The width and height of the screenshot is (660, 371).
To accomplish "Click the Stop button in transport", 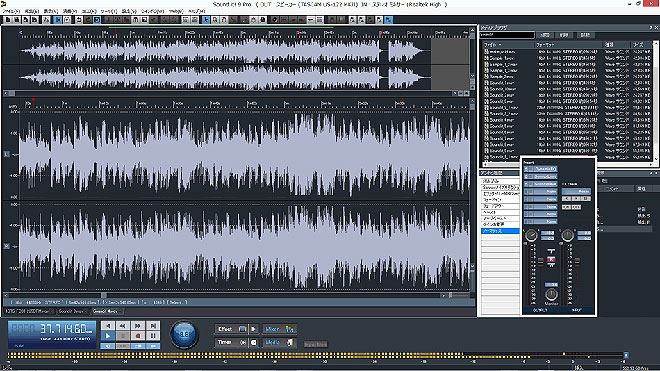I will pos(122,336).
